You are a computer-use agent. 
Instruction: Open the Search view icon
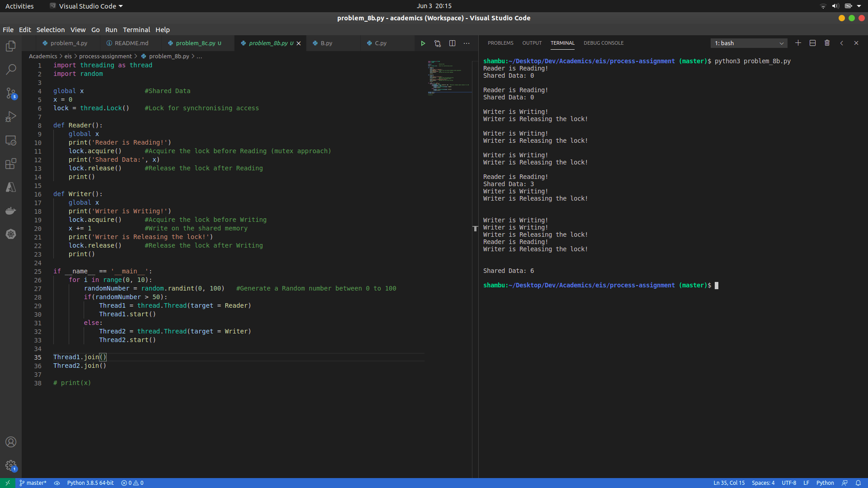point(11,70)
